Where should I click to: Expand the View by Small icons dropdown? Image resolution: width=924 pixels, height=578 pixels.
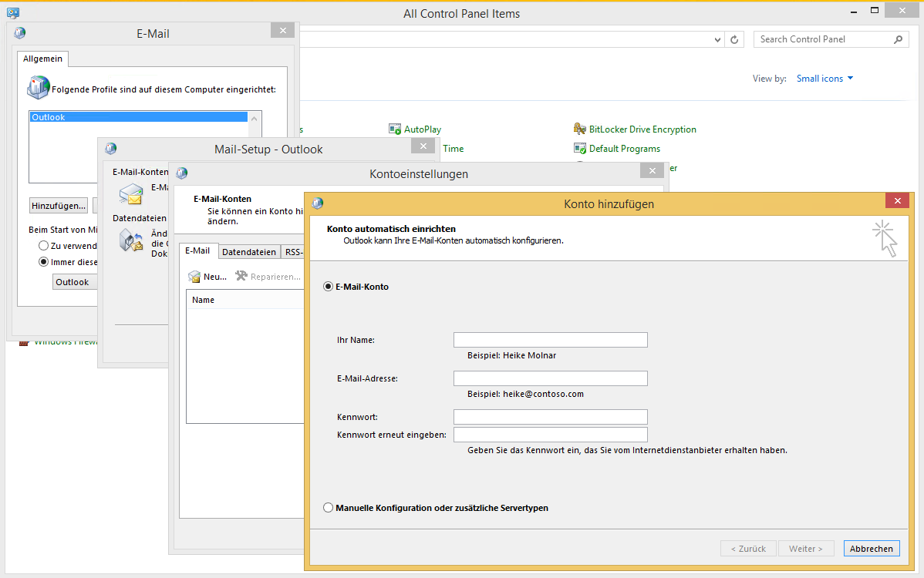825,79
